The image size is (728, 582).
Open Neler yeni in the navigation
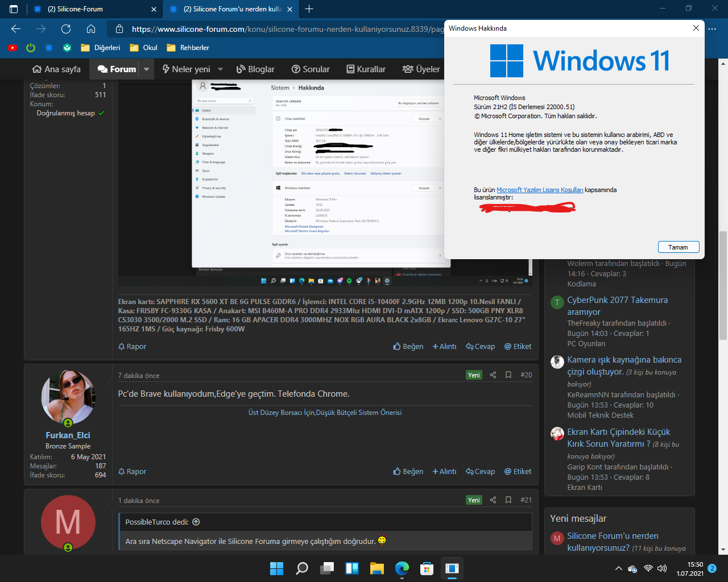(186, 69)
